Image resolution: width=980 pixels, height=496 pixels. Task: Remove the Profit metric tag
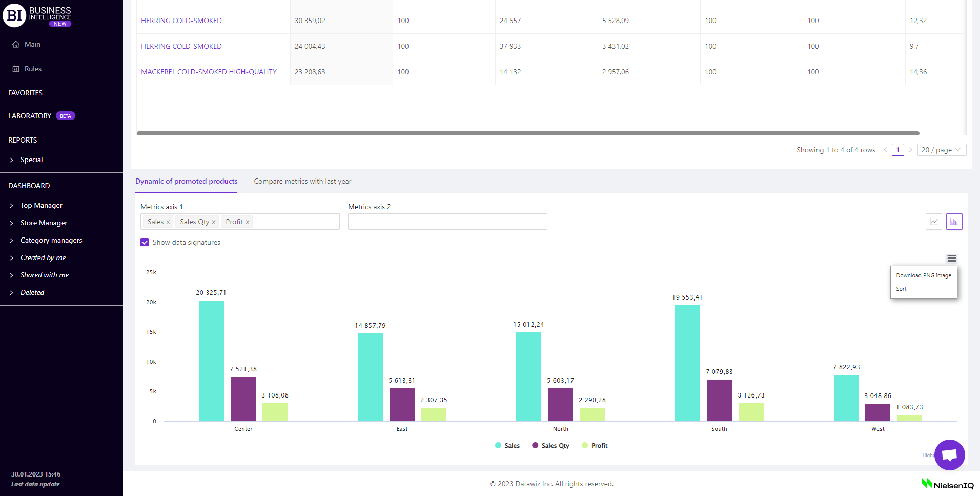248,222
